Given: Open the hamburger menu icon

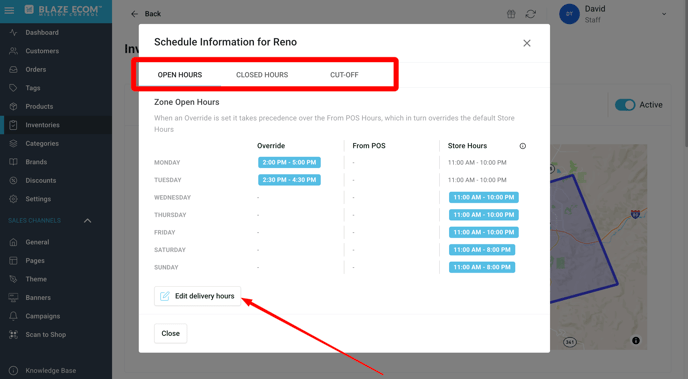Looking at the screenshot, I should [9, 10].
